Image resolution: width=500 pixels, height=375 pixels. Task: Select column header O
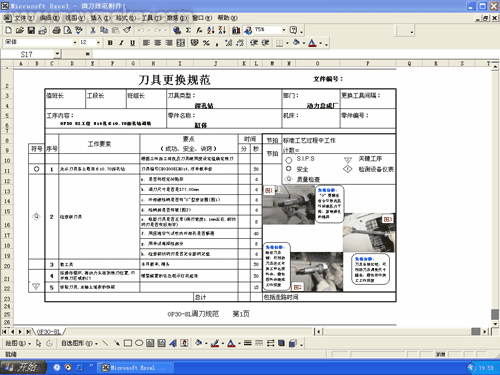(317, 63)
